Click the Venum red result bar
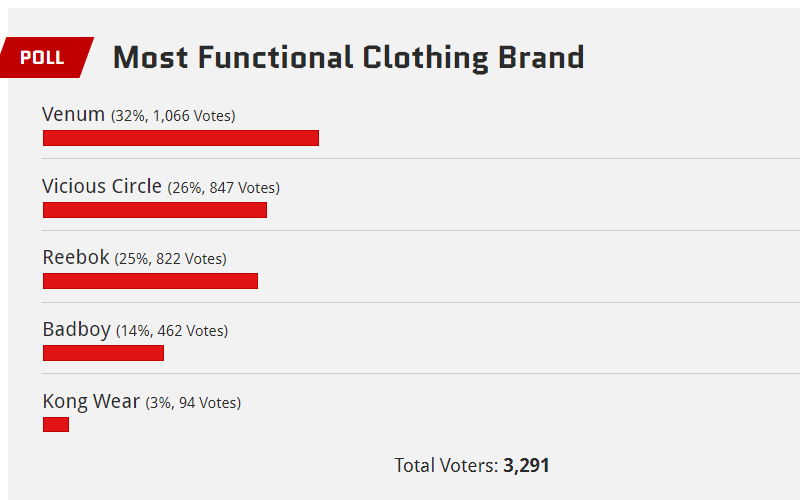Image resolution: width=800 pixels, height=500 pixels. [x=181, y=138]
